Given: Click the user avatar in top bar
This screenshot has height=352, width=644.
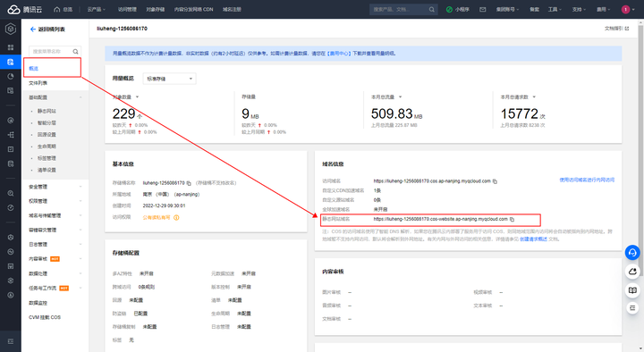Looking at the screenshot, I should (625, 10).
